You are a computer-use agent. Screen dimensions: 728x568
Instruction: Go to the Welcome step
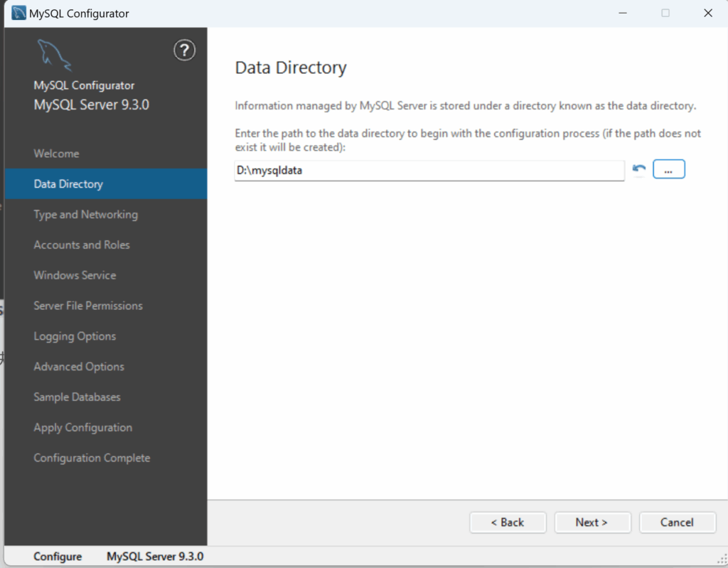(x=56, y=154)
